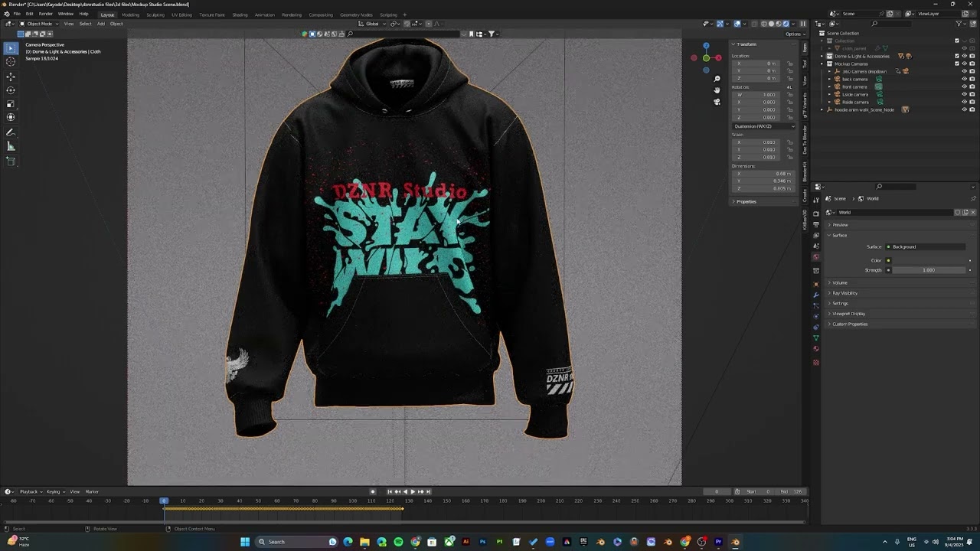Pause the viewport render preview
The height and width of the screenshot is (551, 980).
coord(802,24)
